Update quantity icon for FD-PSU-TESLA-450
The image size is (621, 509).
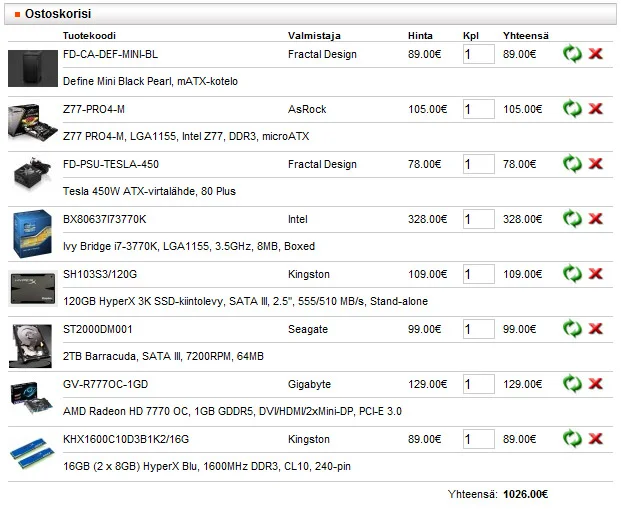coord(572,164)
